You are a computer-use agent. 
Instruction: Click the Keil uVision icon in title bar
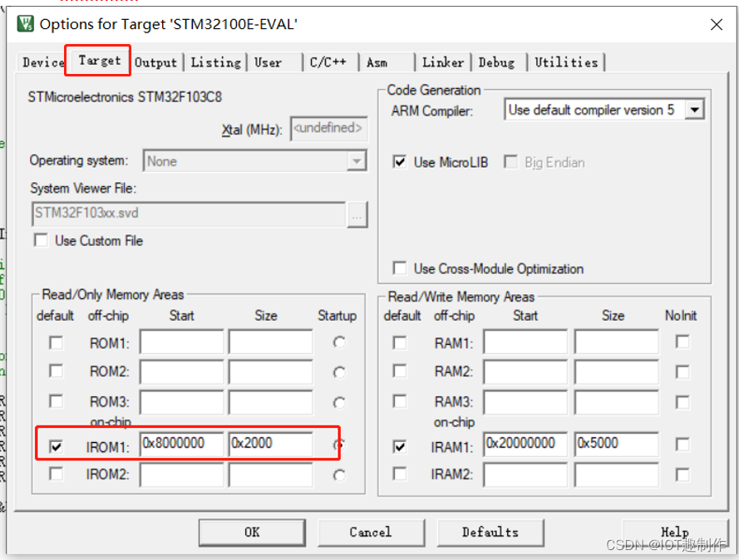tap(26, 23)
